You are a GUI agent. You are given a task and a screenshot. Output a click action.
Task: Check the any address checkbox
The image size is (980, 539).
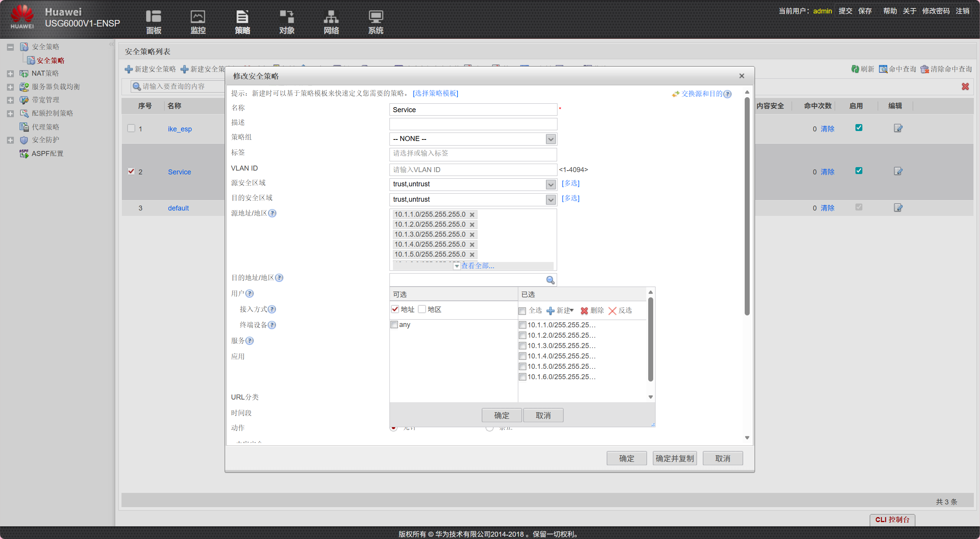pyautogui.click(x=394, y=325)
